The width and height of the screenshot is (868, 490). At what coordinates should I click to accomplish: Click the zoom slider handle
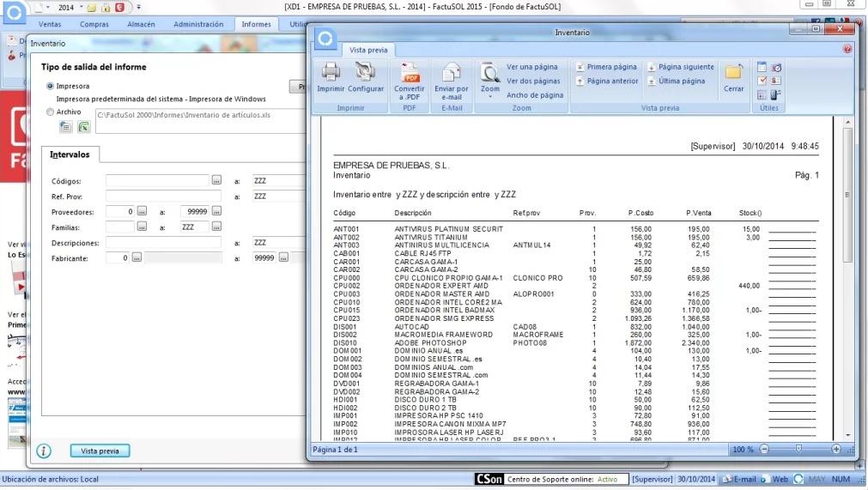(798, 449)
